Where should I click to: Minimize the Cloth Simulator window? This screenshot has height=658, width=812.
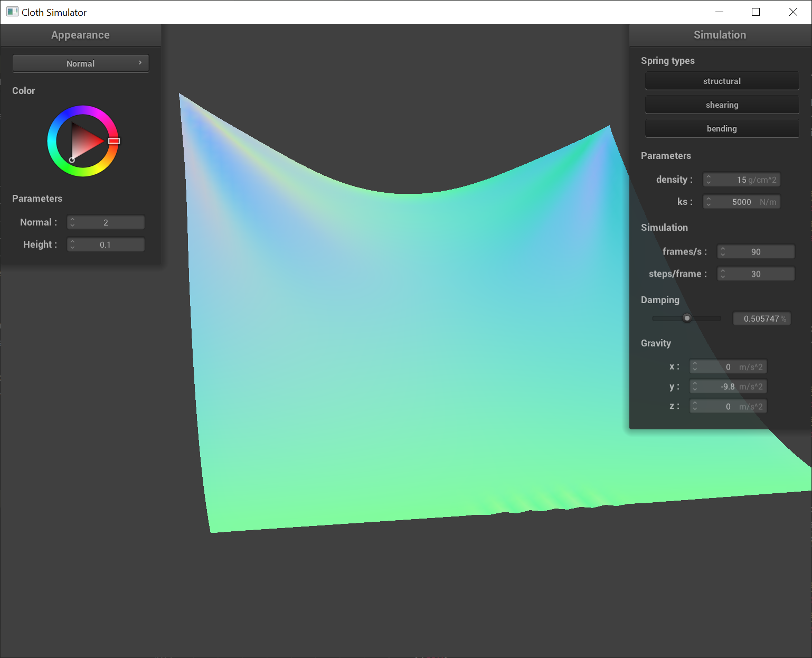click(x=719, y=12)
